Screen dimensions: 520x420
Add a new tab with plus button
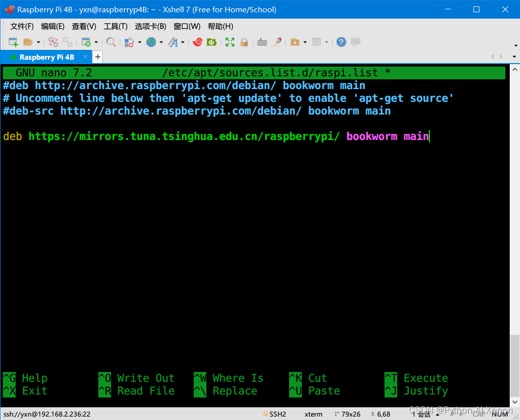pyautogui.click(x=97, y=57)
